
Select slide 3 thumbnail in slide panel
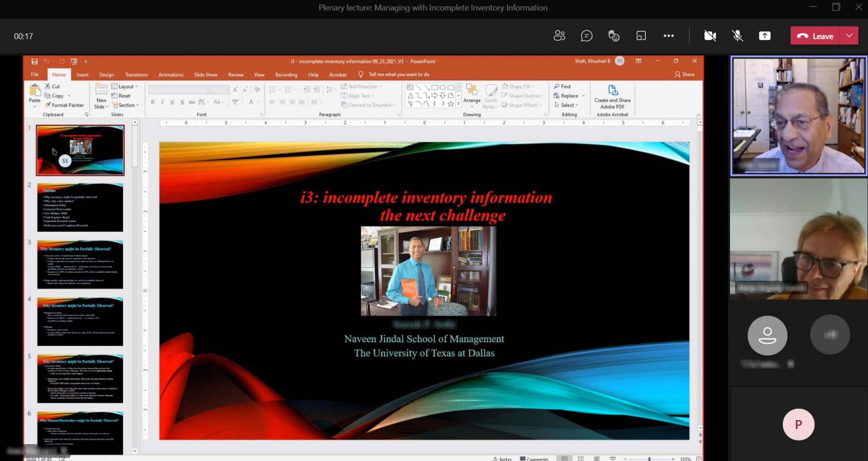tap(80, 264)
